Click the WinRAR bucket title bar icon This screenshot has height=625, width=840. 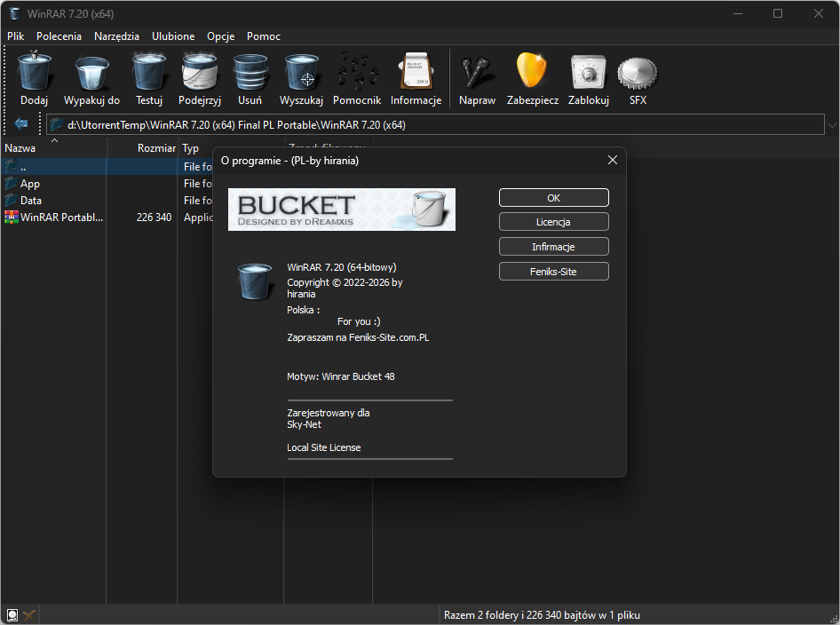click(15, 13)
